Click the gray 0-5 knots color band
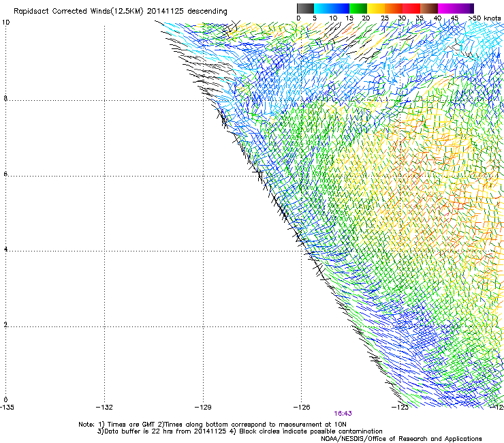This screenshot has height=443, width=504. 305,8
